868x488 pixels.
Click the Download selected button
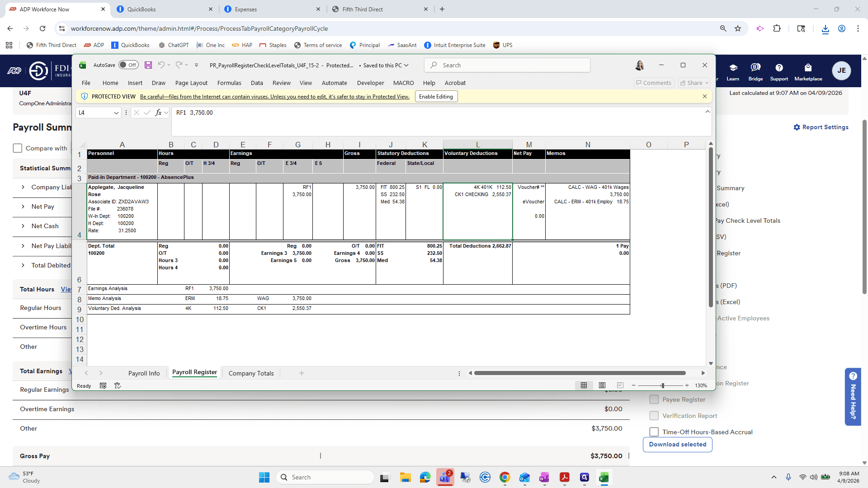coord(677,444)
